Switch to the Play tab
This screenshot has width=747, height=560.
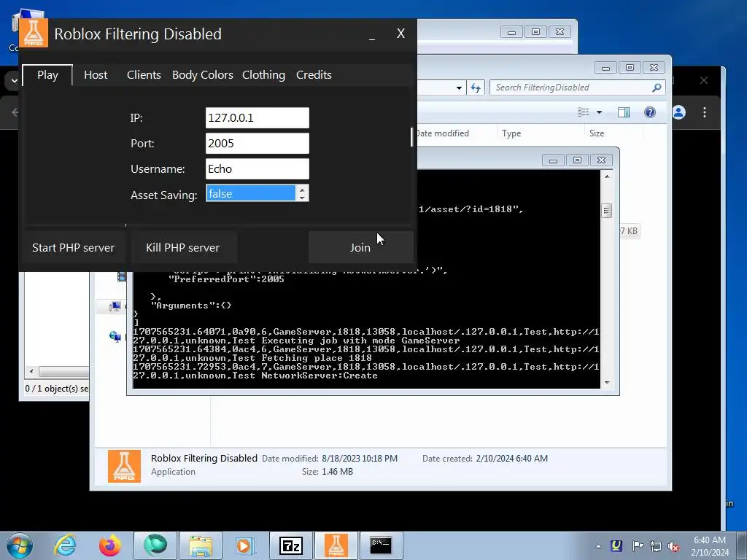[47, 75]
